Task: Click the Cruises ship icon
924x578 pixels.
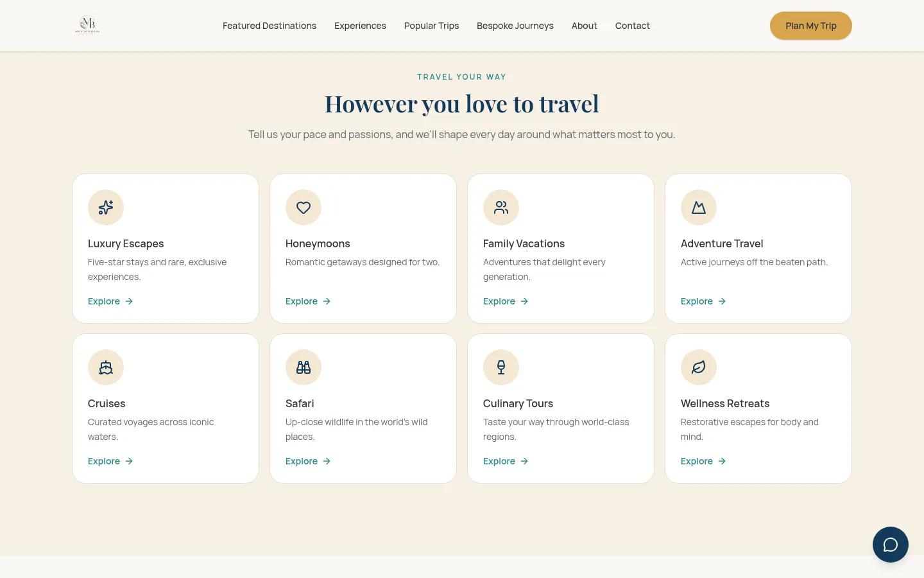Action: click(106, 367)
